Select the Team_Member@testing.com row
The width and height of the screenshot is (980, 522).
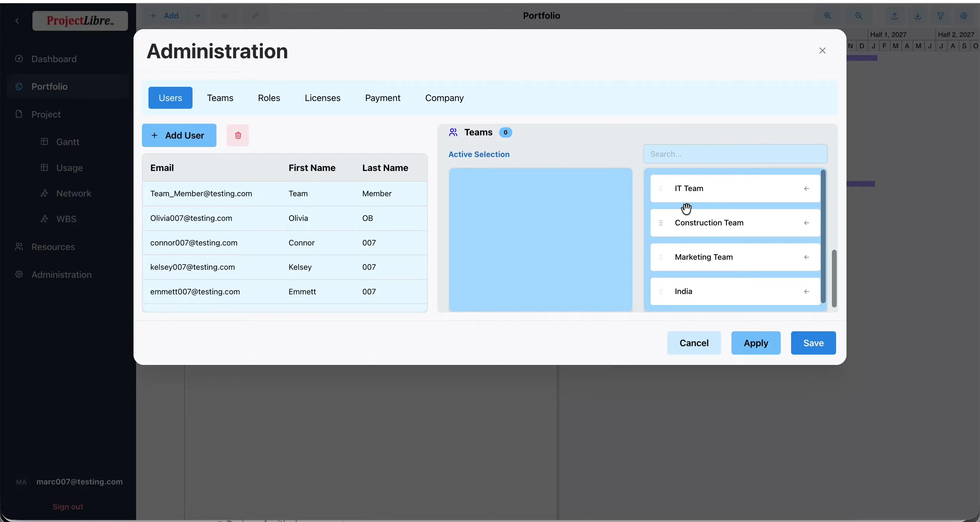point(285,194)
